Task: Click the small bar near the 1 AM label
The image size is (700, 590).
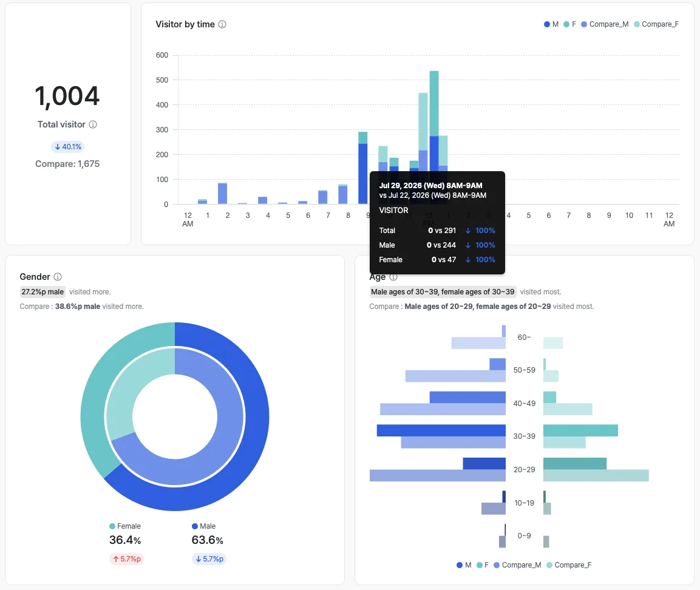Action: 202,202
